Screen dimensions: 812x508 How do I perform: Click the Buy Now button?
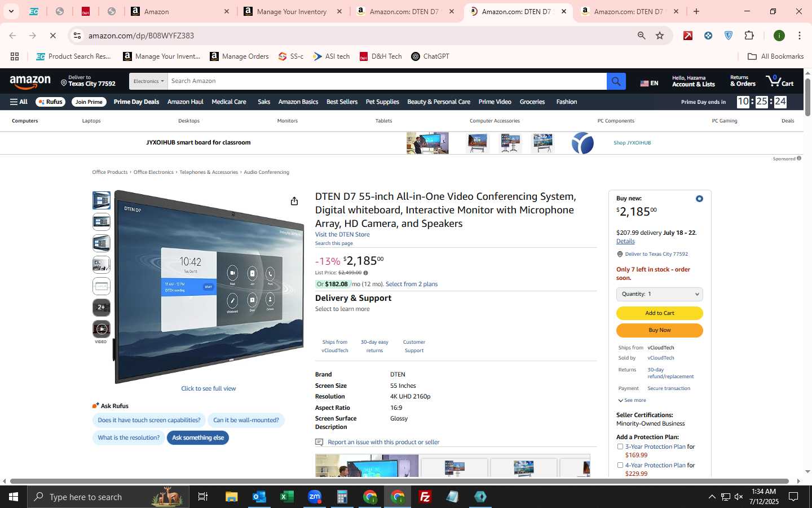[x=660, y=330]
